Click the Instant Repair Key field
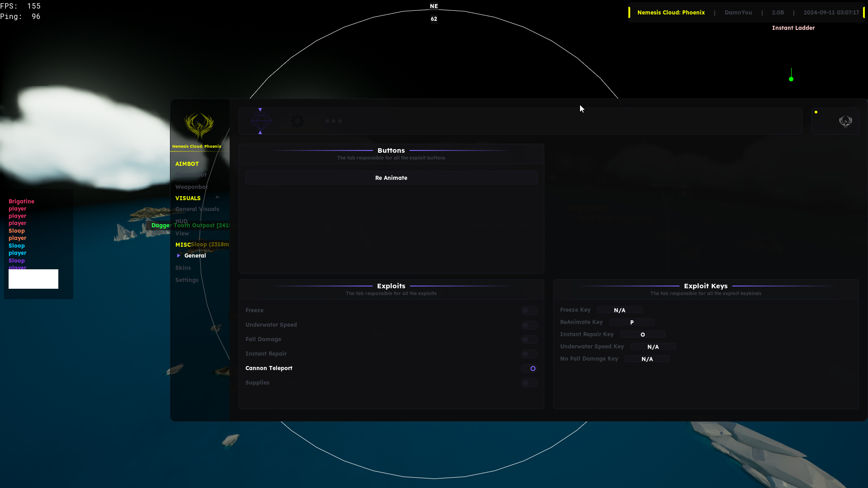The image size is (868, 488). point(642,334)
